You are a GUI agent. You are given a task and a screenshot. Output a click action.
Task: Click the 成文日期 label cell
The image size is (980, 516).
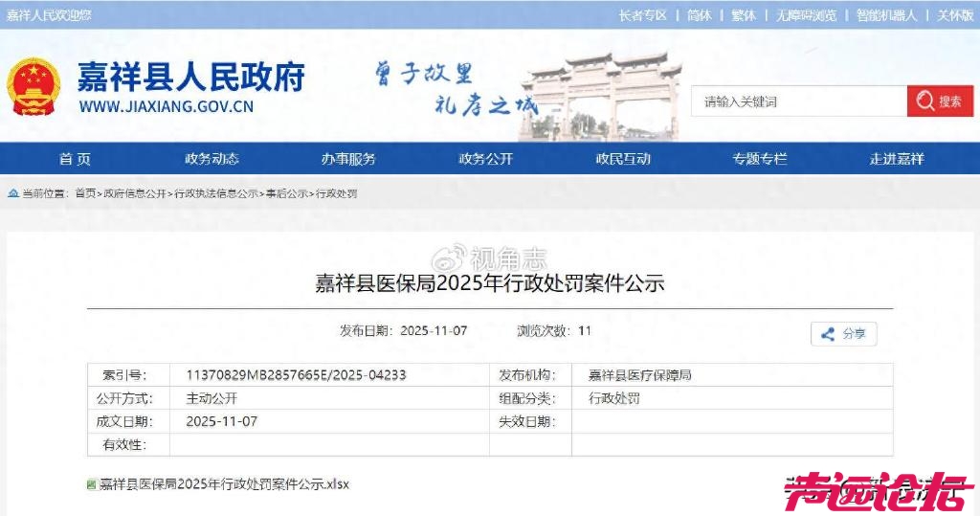[x=128, y=421]
